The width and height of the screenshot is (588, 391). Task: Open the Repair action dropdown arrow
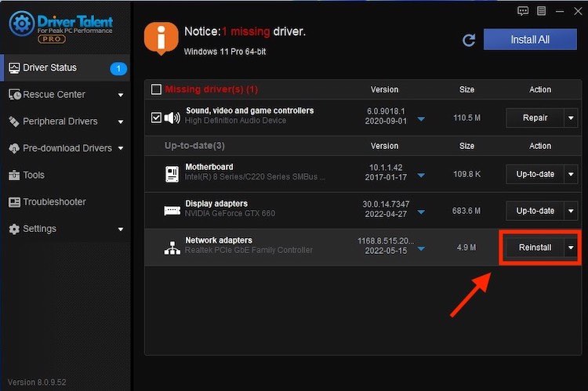pyautogui.click(x=571, y=118)
